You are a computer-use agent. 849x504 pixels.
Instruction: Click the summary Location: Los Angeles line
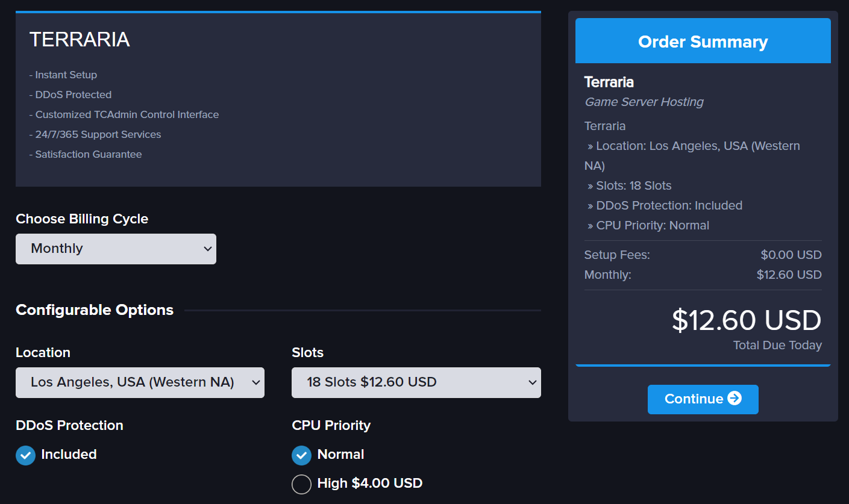[x=692, y=155]
